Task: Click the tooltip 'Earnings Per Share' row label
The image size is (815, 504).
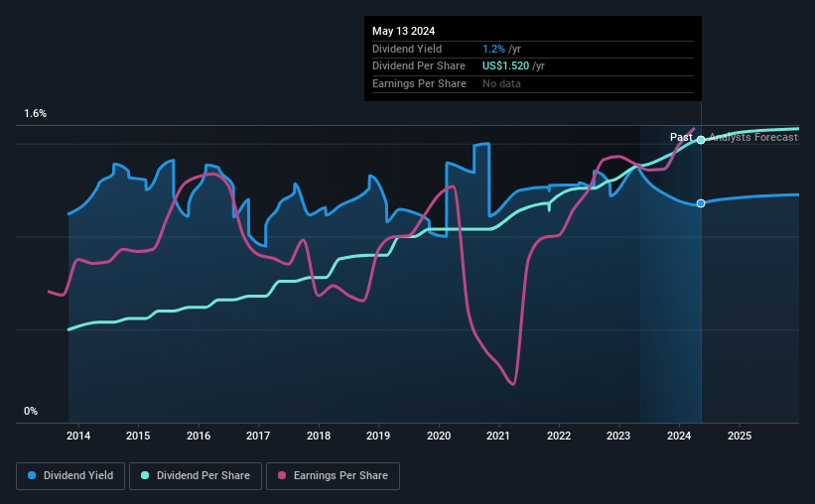Action: click(x=420, y=83)
